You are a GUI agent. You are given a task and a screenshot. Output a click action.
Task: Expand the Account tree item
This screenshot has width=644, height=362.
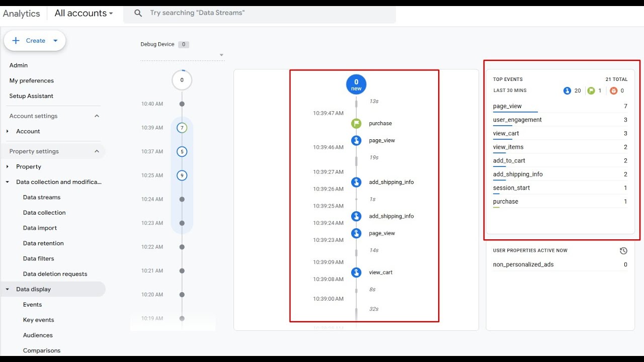(x=8, y=131)
